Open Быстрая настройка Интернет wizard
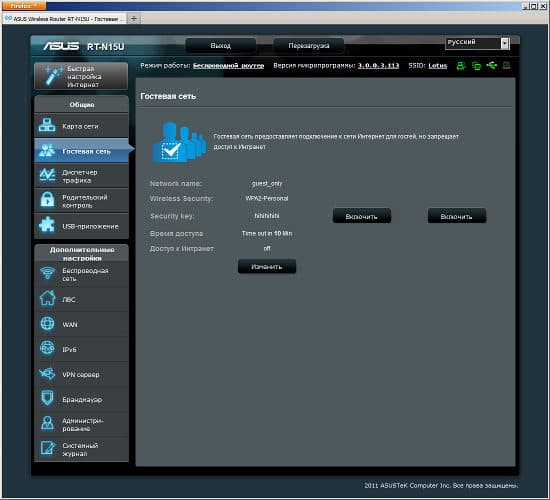Screen dimensions: 550x500 click(x=81, y=76)
